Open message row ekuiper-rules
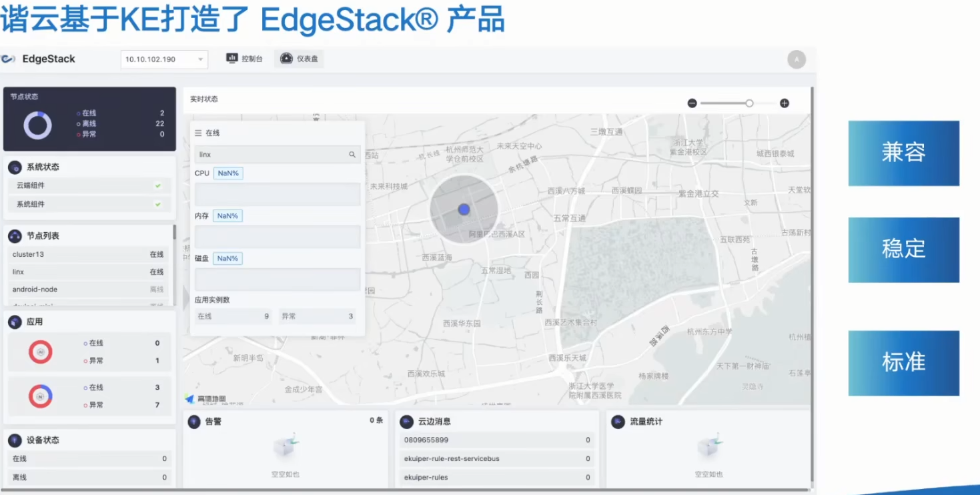 coord(497,478)
